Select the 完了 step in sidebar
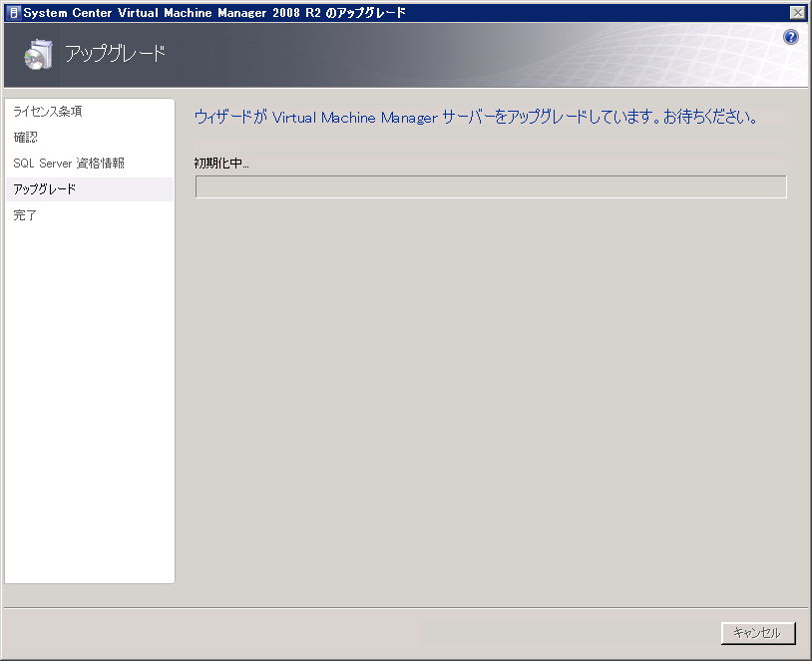The image size is (812, 661). (24, 214)
